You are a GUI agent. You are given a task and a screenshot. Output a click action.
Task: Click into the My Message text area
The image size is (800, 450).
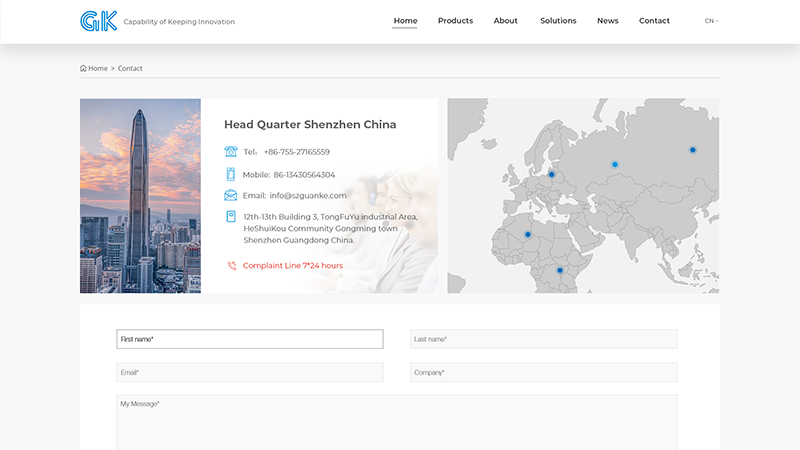click(397, 422)
